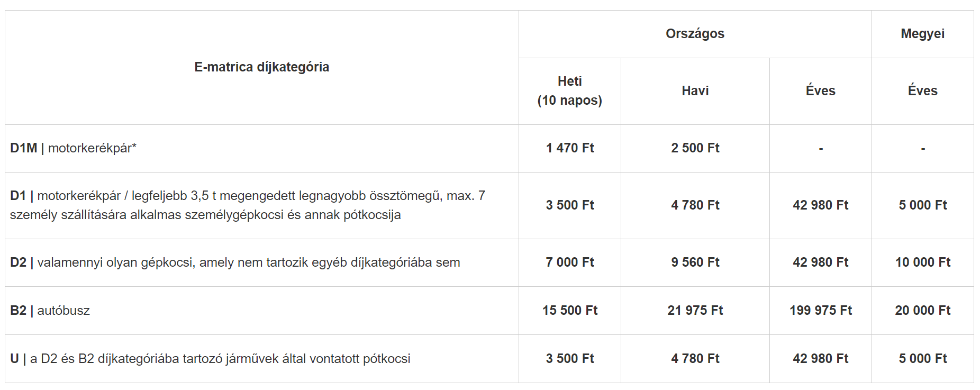Select the D1M motorkerékpár row label
The image size is (980, 390).
(73, 148)
